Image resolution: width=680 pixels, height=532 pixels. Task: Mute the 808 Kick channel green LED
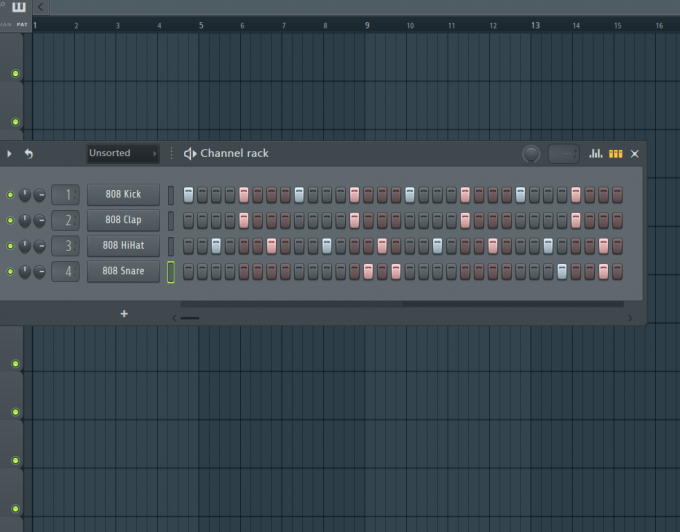tap(10, 195)
